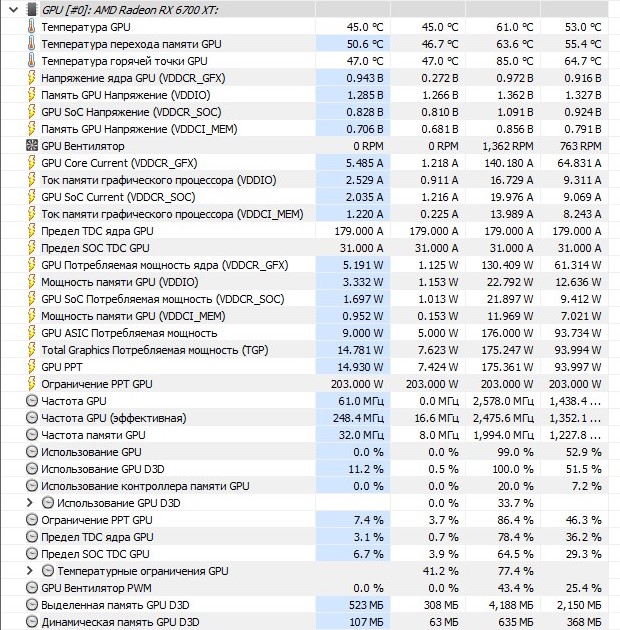Click the 635 МБ maximum dynamic memory value
The height and width of the screenshot is (630, 620).
click(x=516, y=622)
